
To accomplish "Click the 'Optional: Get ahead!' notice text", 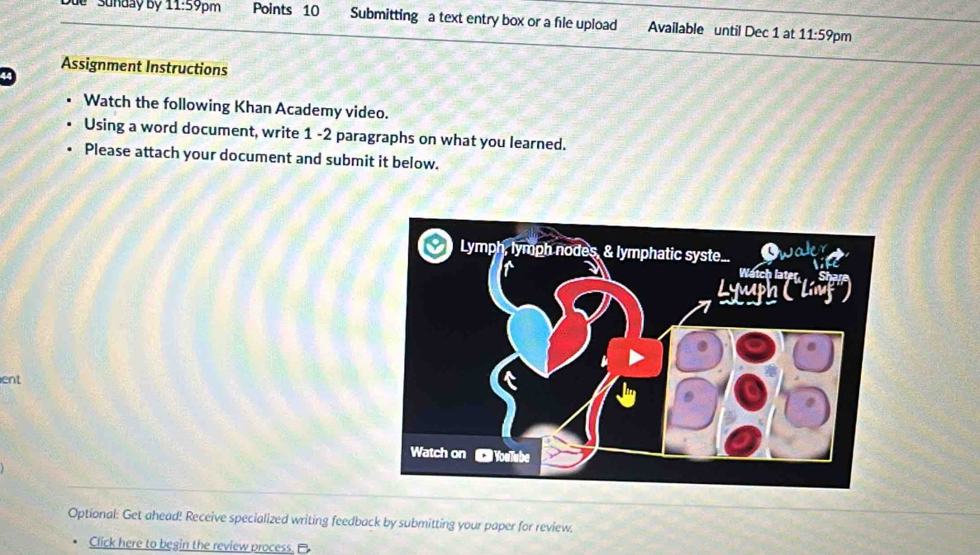I will (x=320, y=520).
